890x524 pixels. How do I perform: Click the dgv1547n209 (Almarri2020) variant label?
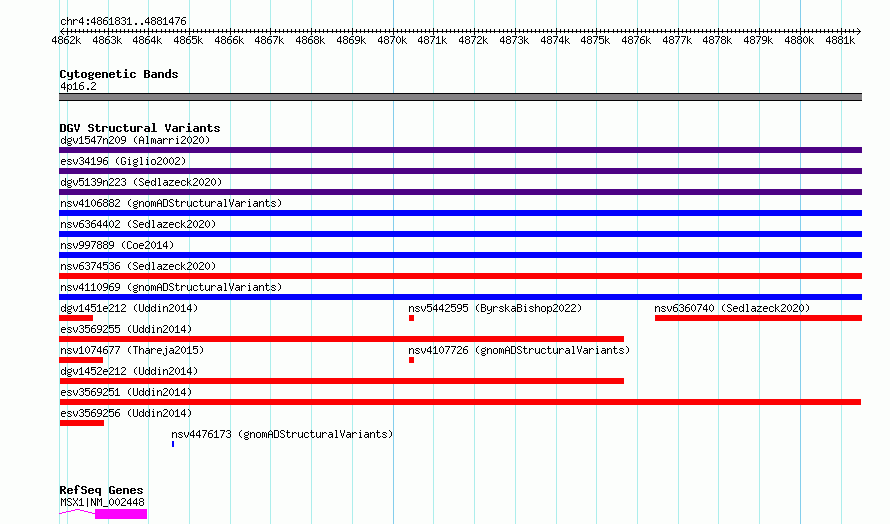135,140
